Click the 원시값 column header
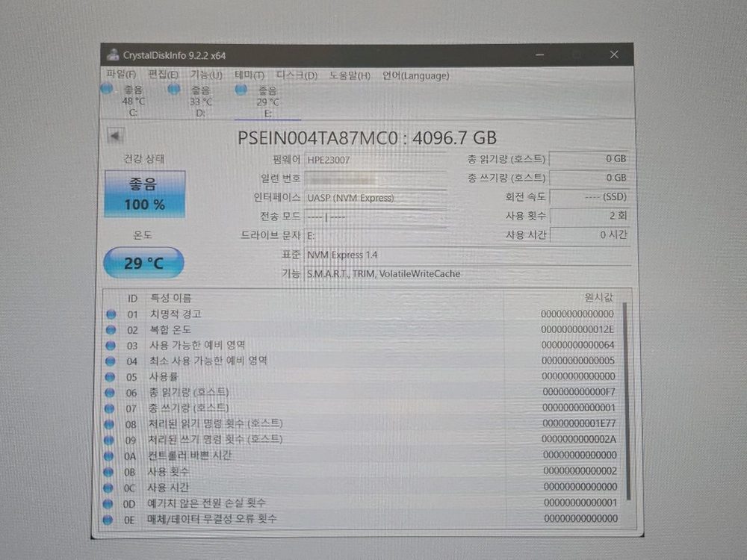 pyautogui.click(x=598, y=297)
